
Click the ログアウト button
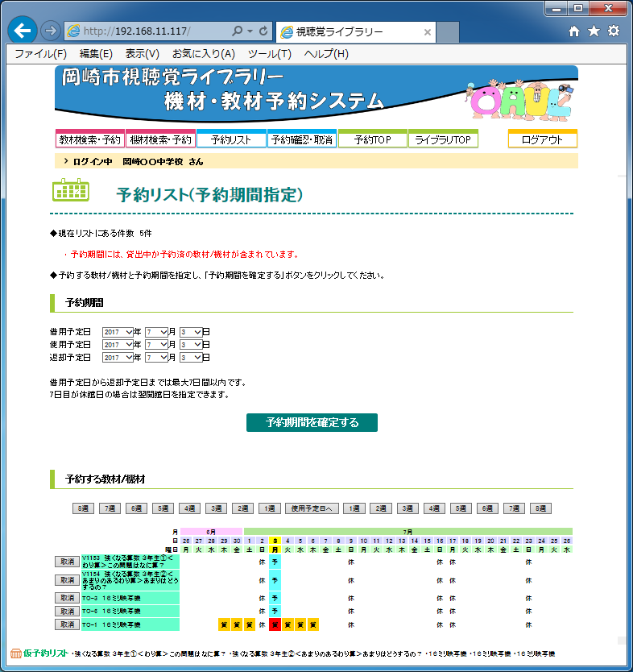[542, 139]
